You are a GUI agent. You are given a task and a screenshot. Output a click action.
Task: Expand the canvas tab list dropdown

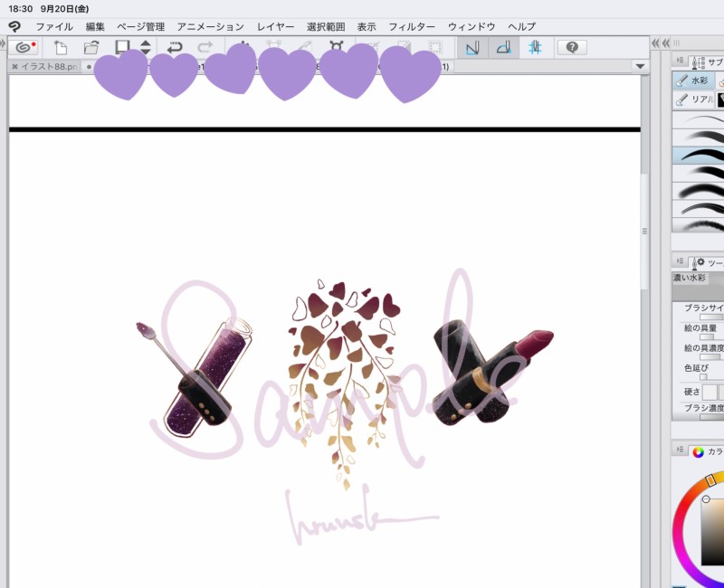coord(640,66)
